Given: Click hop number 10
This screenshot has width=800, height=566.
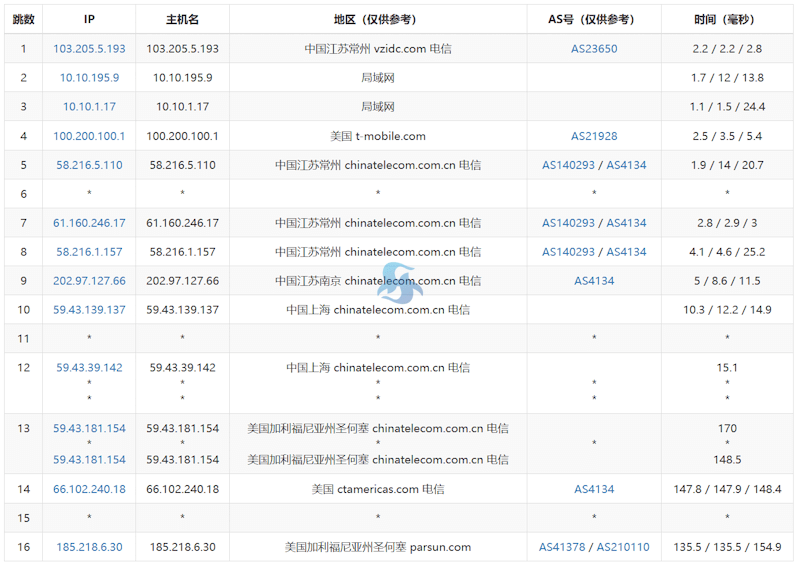Looking at the screenshot, I should pos(23,310).
